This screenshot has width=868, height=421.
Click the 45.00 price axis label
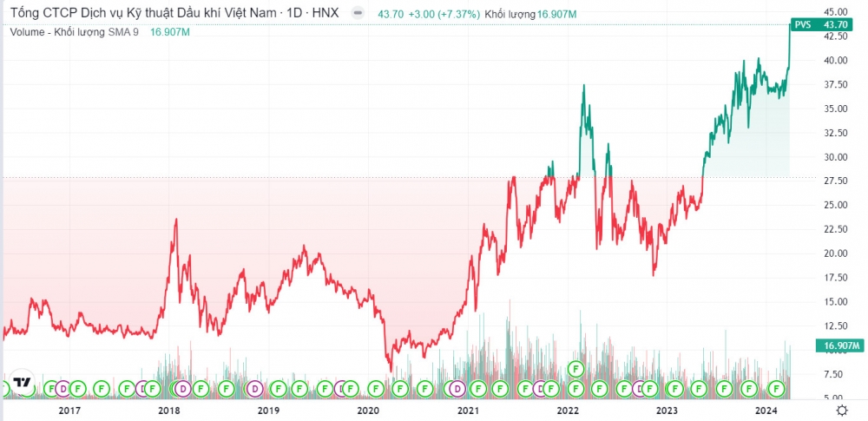tap(835, 11)
